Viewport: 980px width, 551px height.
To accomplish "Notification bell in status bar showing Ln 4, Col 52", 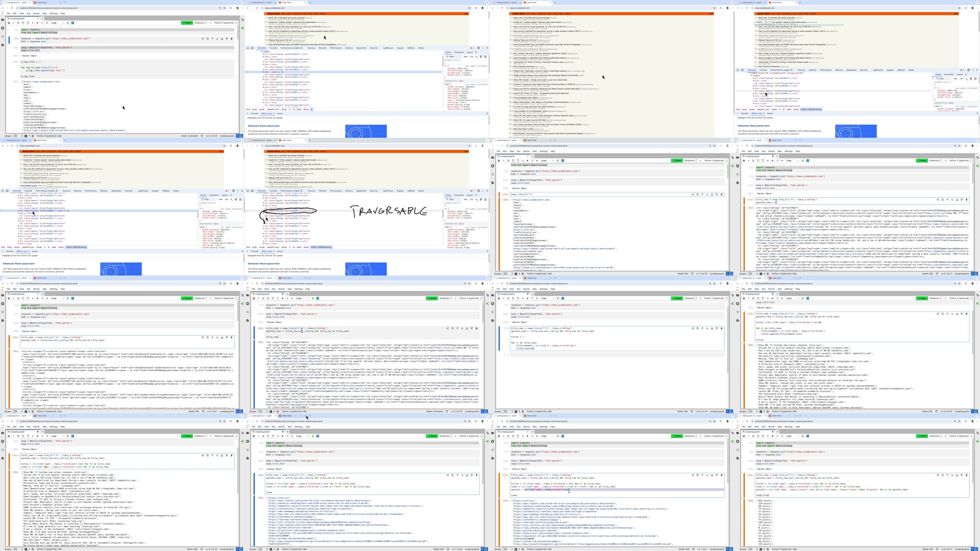I will pos(975,411).
